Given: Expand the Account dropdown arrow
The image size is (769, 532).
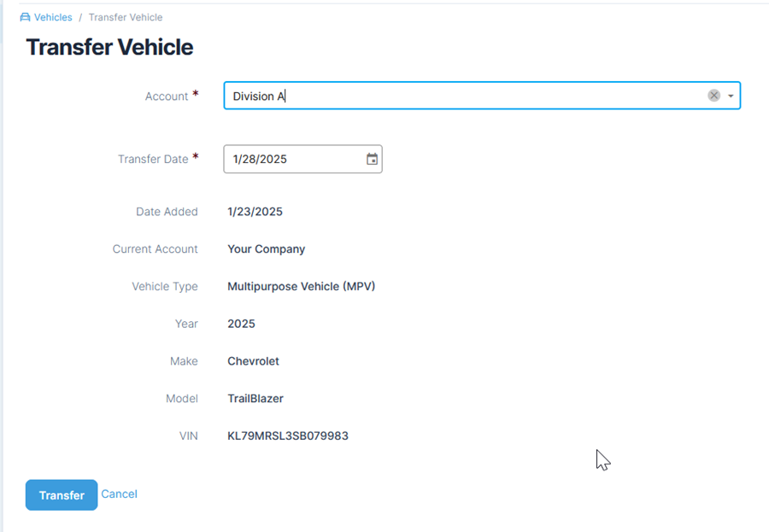Looking at the screenshot, I should (731, 96).
